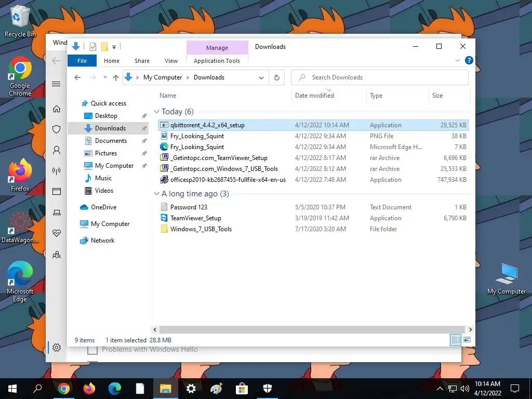Open Microsoft Store from taskbar

click(242, 389)
